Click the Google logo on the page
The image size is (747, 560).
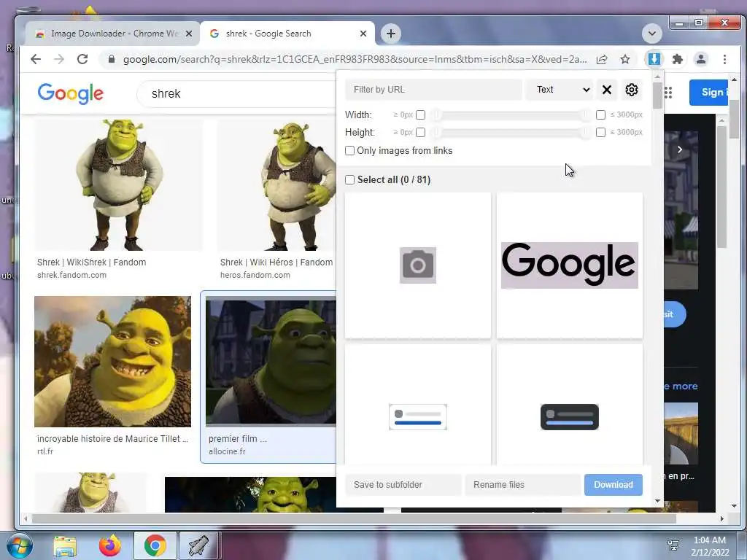click(x=71, y=93)
